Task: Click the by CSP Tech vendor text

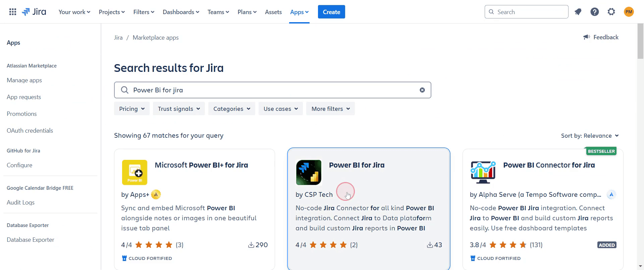Action: [314, 194]
